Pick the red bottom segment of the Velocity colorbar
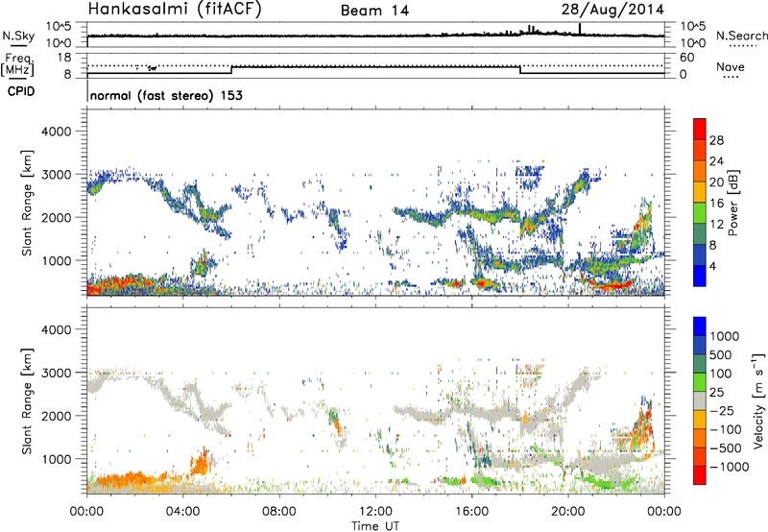Image resolution: width=768 pixels, height=532 pixels. point(700,475)
